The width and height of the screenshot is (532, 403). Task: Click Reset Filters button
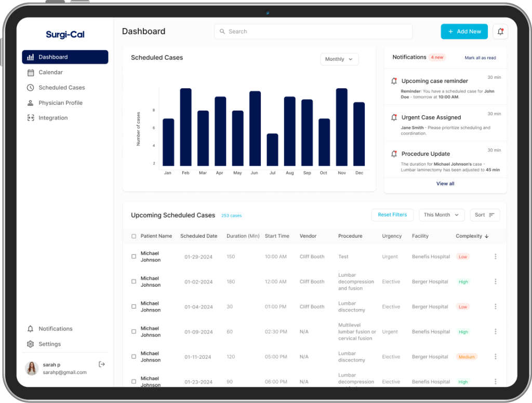pos(393,214)
